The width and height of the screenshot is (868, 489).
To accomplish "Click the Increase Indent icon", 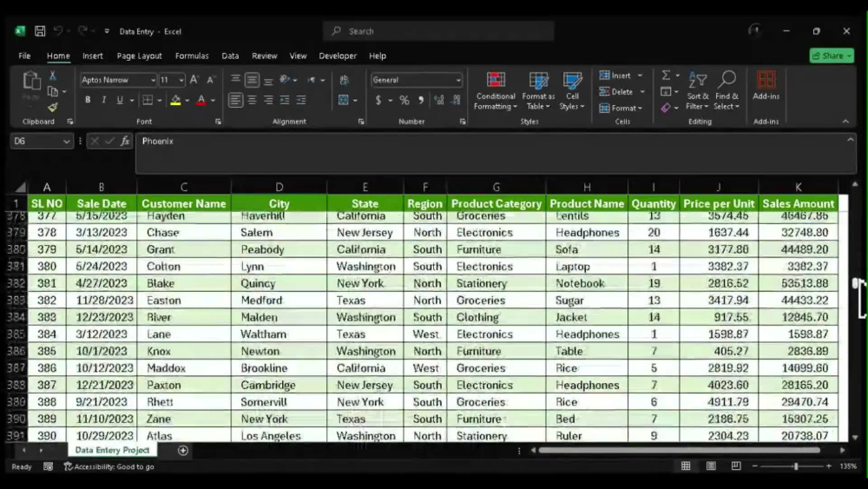I will (301, 100).
